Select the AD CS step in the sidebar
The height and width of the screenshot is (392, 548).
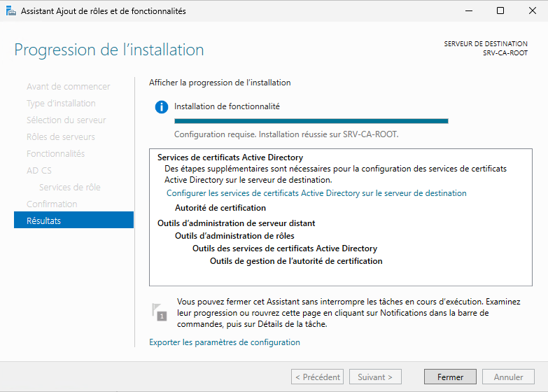pyautogui.click(x=39, y=170)
